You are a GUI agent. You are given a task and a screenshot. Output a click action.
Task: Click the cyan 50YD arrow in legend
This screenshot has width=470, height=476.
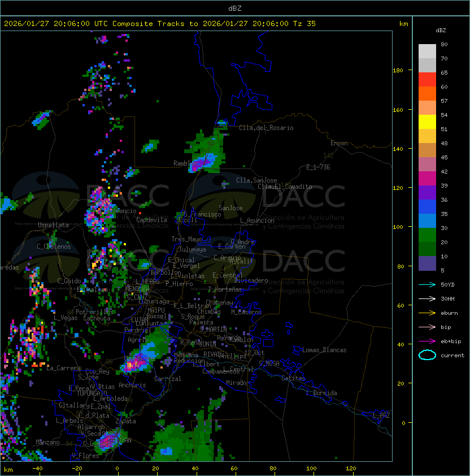[427, 285]
